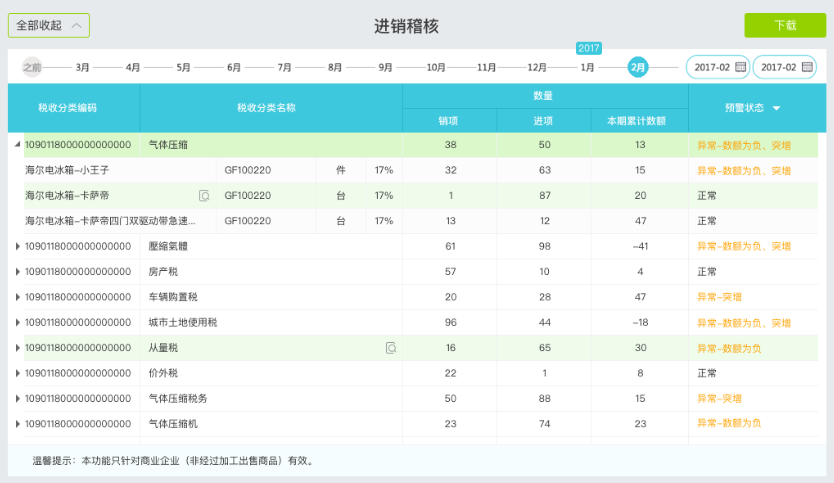Select 10月 on the month timeline
Viewport: 834px width, 483px height.
(436, 67)
